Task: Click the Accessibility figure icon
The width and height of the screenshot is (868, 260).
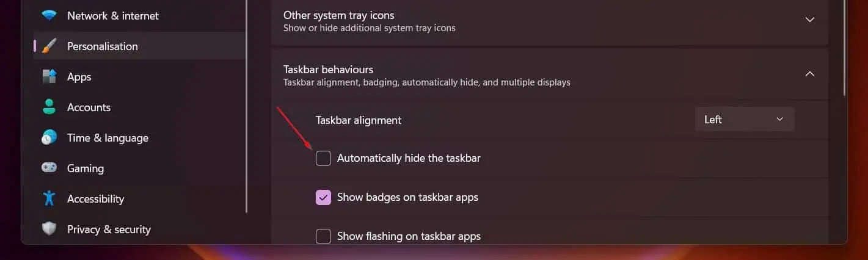Action: tap(49, 198)
